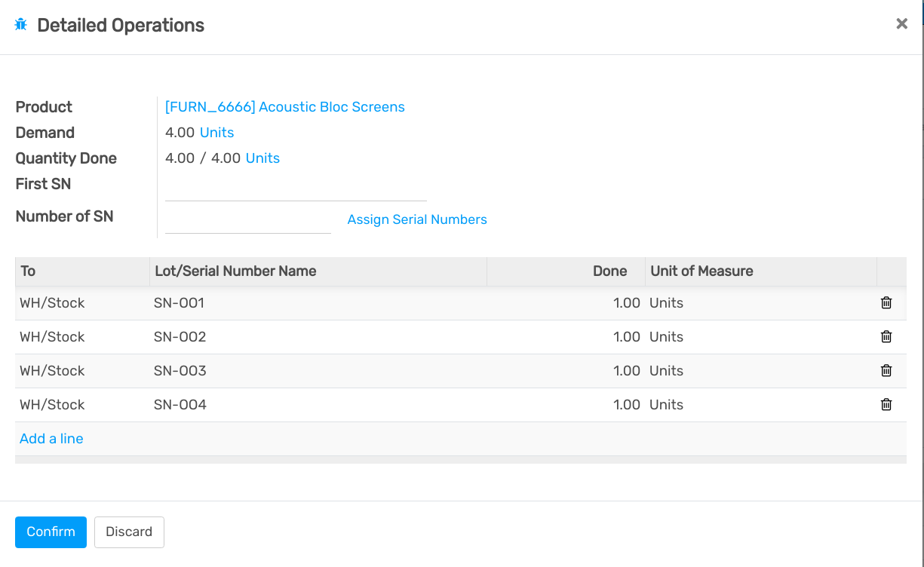Sort by the Done column header
The image size is (924, 567).
[x=609, y=271]
